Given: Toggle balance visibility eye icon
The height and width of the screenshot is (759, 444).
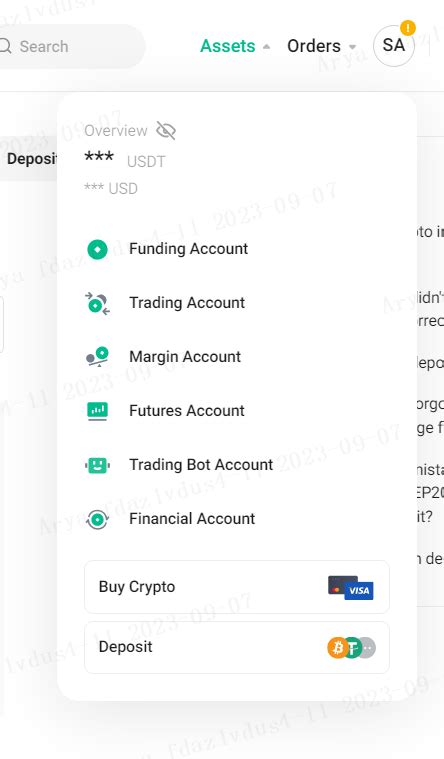Looking at the screenshot, I should click(x=166, y=131).
